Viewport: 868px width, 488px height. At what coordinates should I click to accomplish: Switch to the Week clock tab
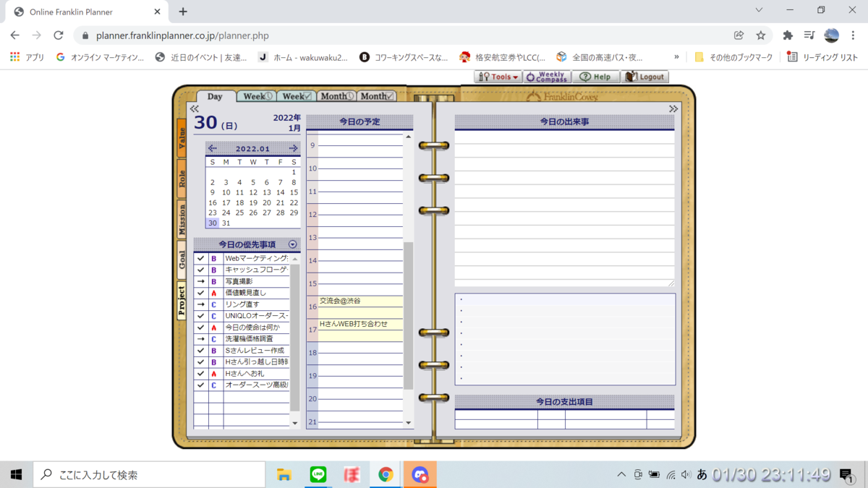click(257, 96)
